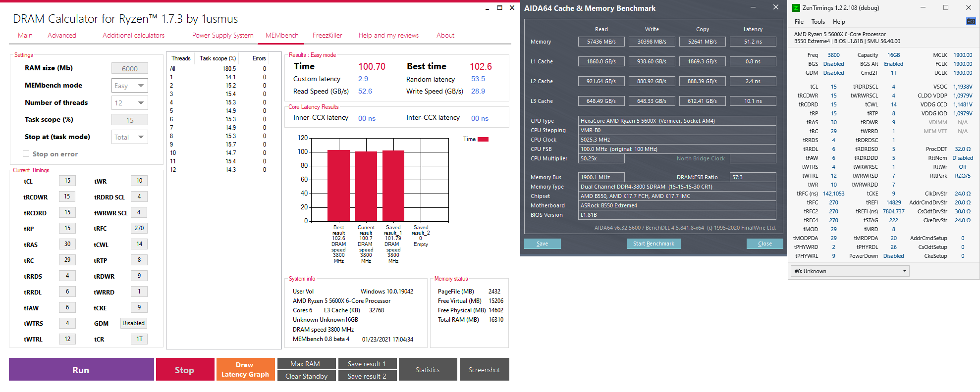Screen dimensions: 980x392
Task: Click the Errors column header
Action: [x=259, y=58]
